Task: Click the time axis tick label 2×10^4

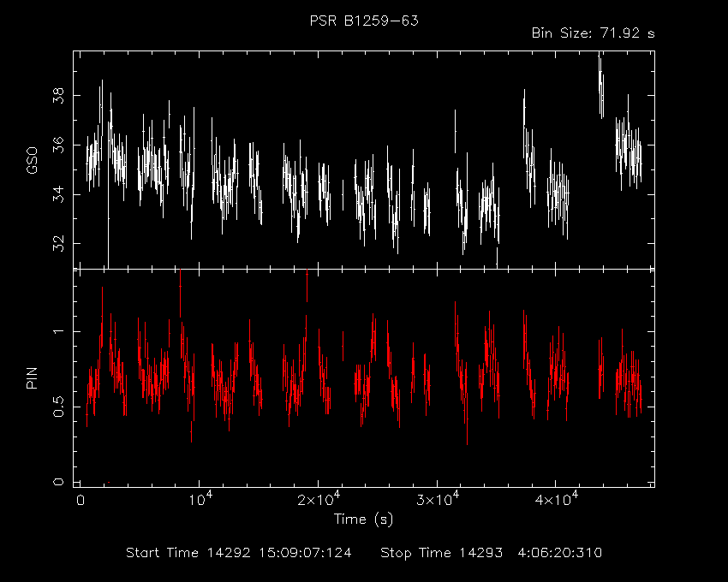Action: point(319,499)
